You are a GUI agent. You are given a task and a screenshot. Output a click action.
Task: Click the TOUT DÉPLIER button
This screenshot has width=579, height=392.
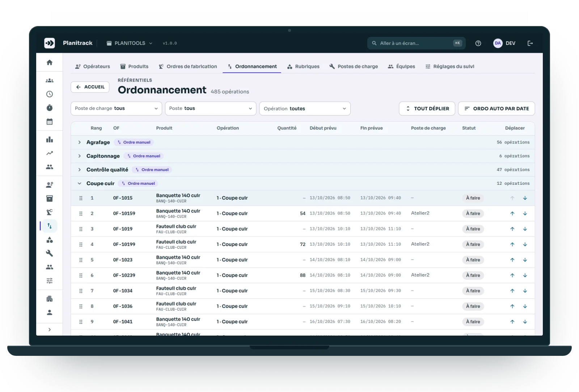point(427,108)
